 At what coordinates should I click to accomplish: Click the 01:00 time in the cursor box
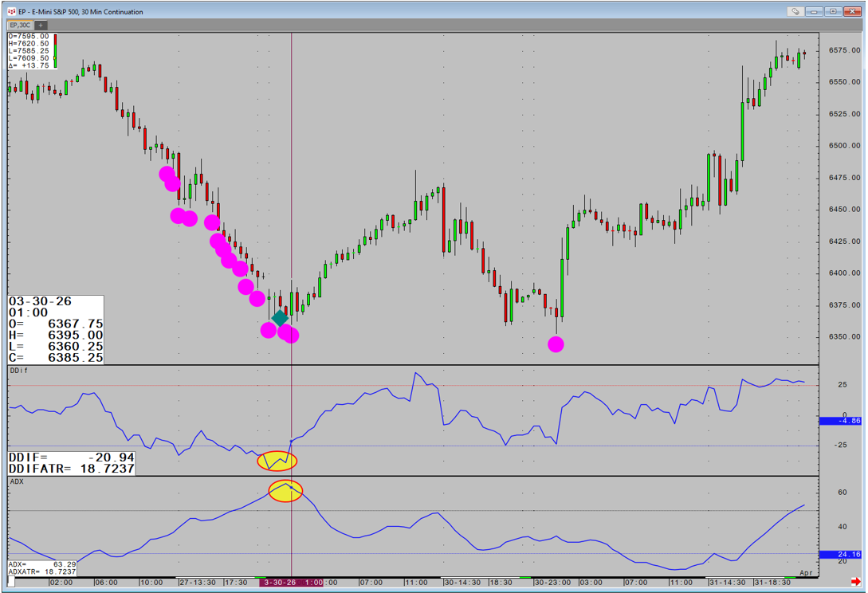[28, 312]
